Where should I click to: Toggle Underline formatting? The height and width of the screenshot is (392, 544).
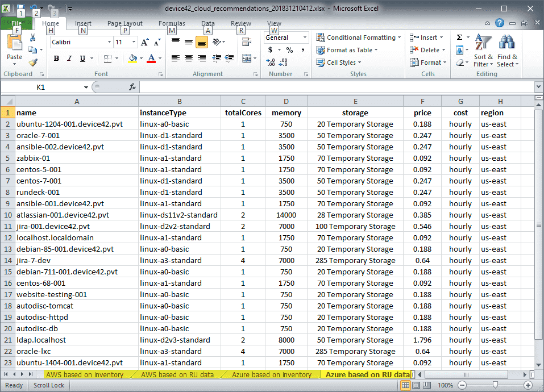[x=82, y=58]
